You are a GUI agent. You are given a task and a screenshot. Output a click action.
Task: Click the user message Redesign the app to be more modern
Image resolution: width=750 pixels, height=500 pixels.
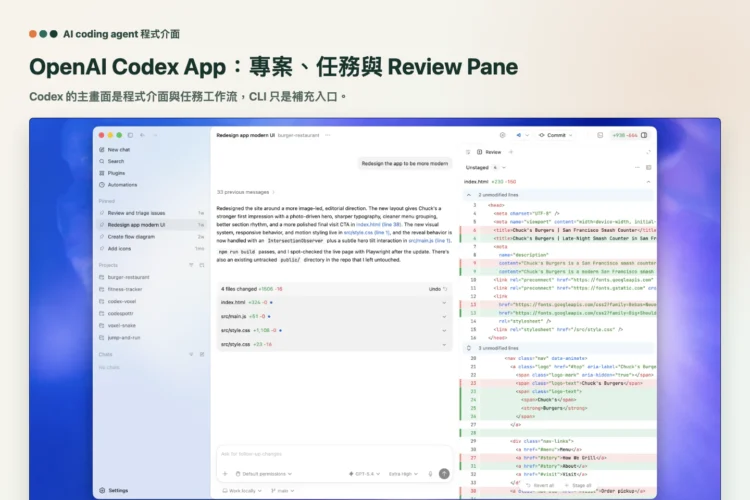tap(405, 164)
